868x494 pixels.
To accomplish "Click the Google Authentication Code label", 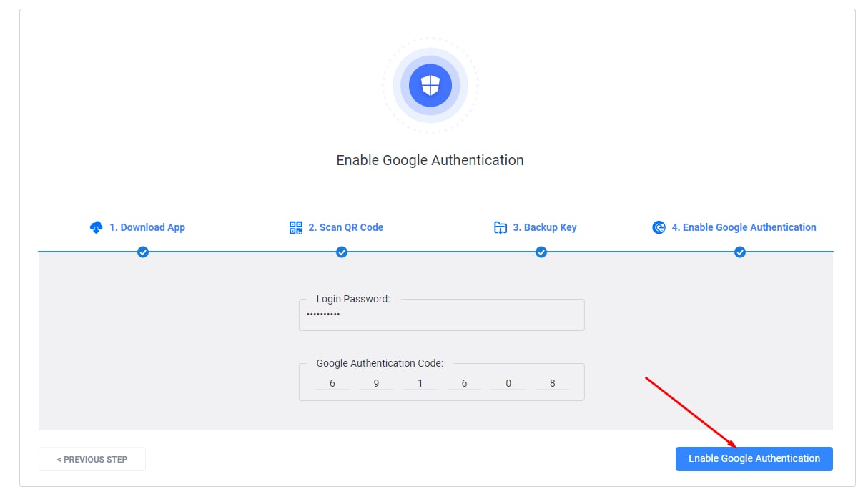I will pyautogui.click(x=380, y=363).
